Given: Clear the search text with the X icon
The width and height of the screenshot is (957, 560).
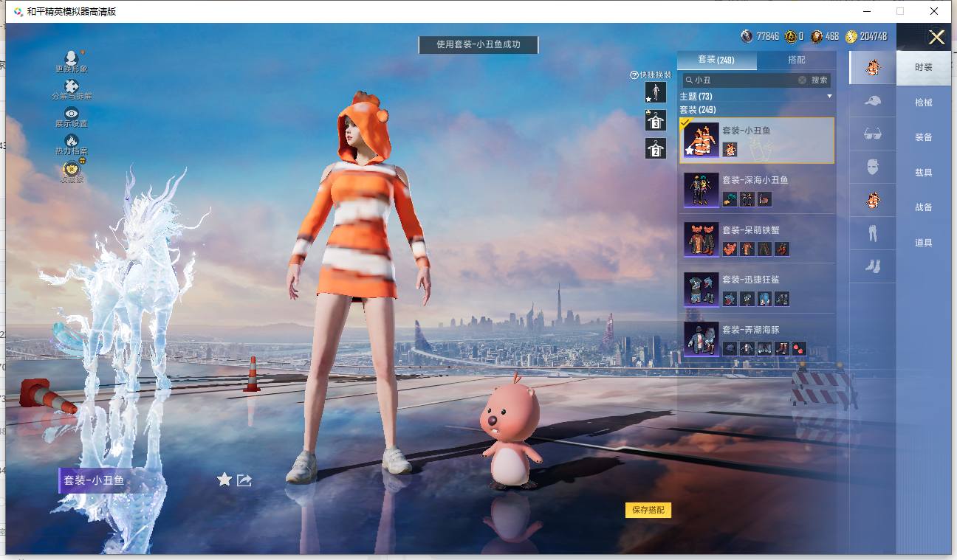Looking at the screenshot, I should [802, 80].
